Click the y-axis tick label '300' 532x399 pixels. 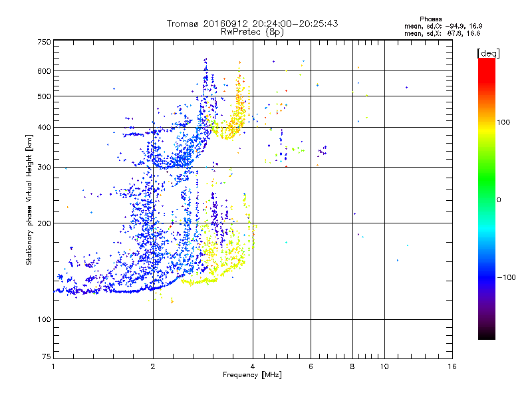tap(44, 167)
